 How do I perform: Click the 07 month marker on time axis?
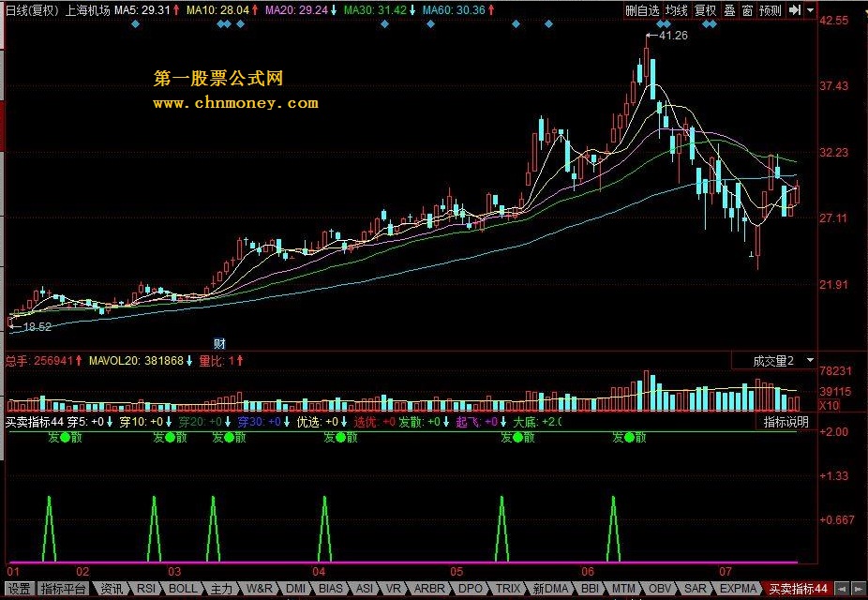[726, 571]
